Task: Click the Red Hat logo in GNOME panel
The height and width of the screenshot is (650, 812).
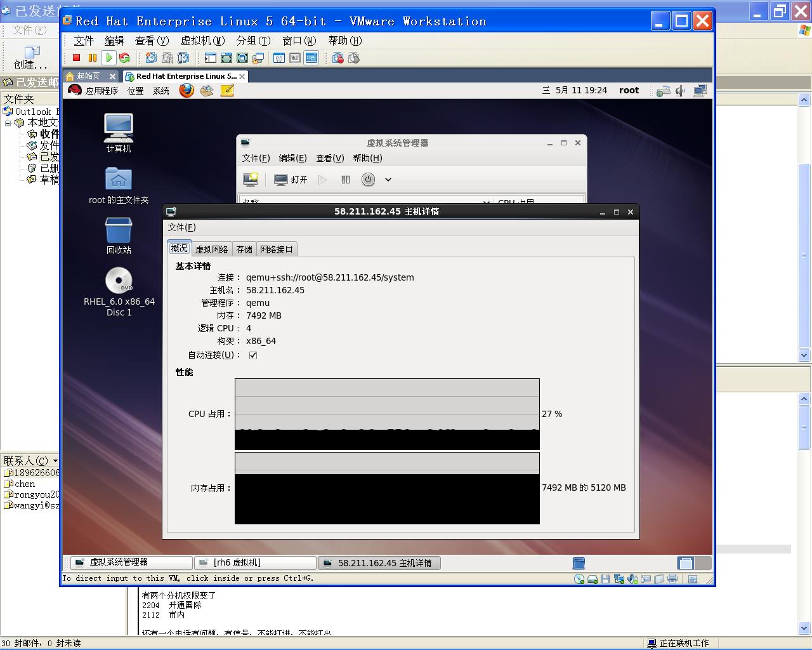Action: tap(75, 90)
